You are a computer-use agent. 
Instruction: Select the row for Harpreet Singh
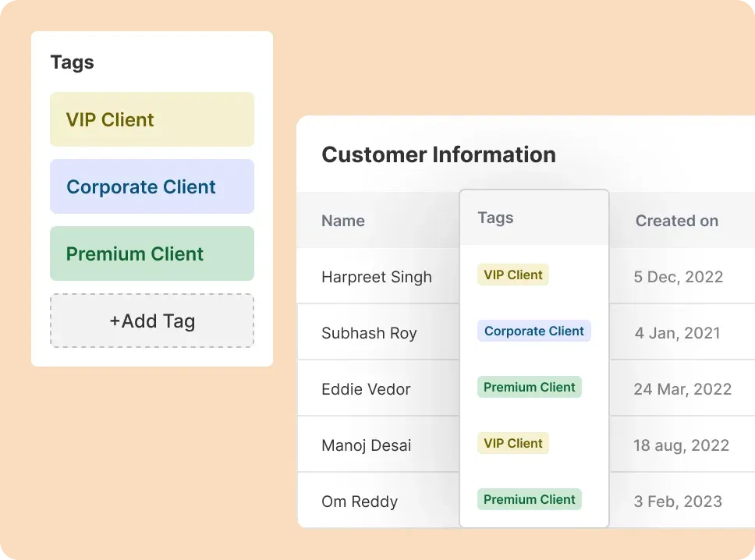coord(377,277)
